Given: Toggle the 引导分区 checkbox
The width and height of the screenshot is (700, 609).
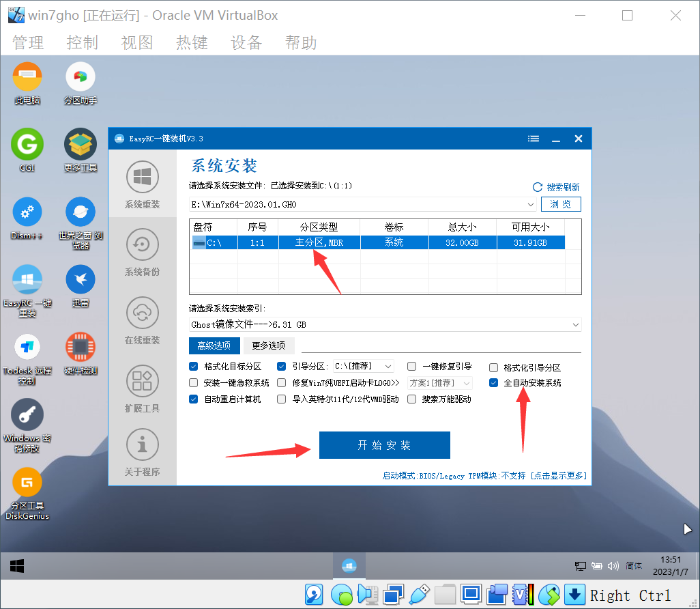Looking at the screenshot, I should tap(281, 367).
